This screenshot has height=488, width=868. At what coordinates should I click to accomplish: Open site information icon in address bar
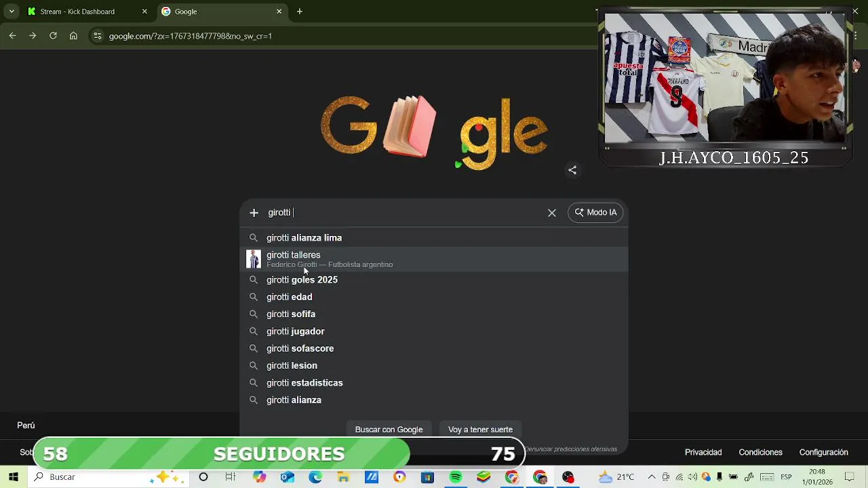[x=98, y=36]
